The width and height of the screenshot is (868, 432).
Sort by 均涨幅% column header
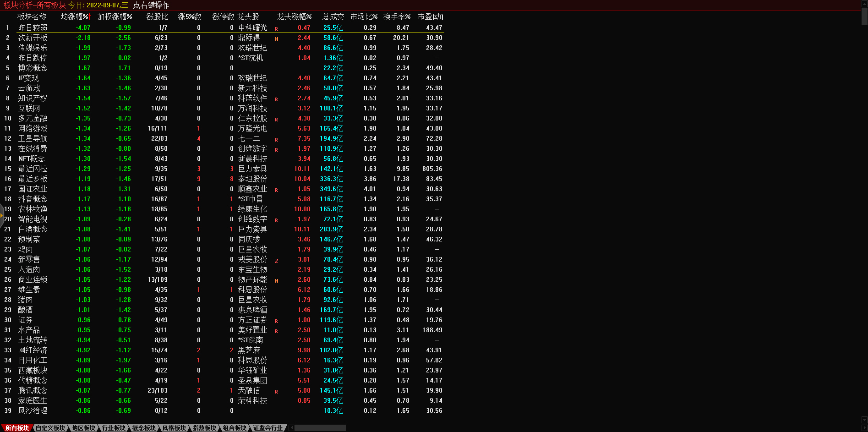pos(75,16)
